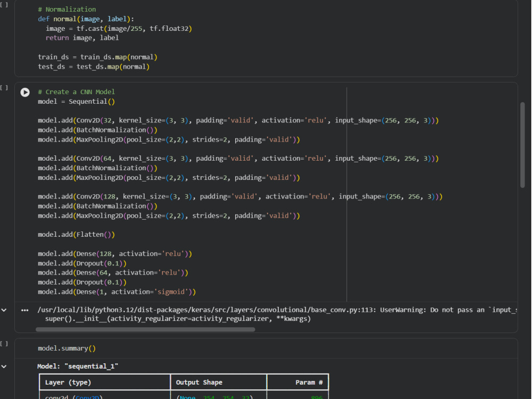Viewport: 532px width, 399px height.
Task: Click the Conv2D(64 layer line
Action: pos(238,159)
